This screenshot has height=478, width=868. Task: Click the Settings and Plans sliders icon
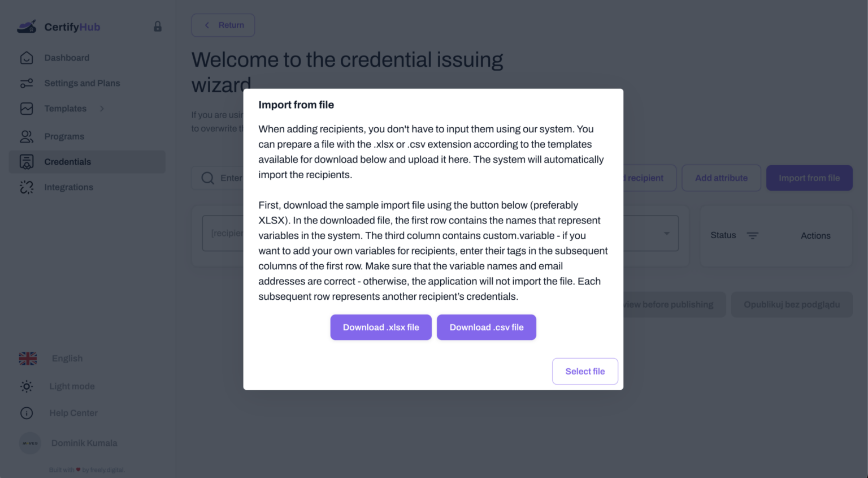27,83
